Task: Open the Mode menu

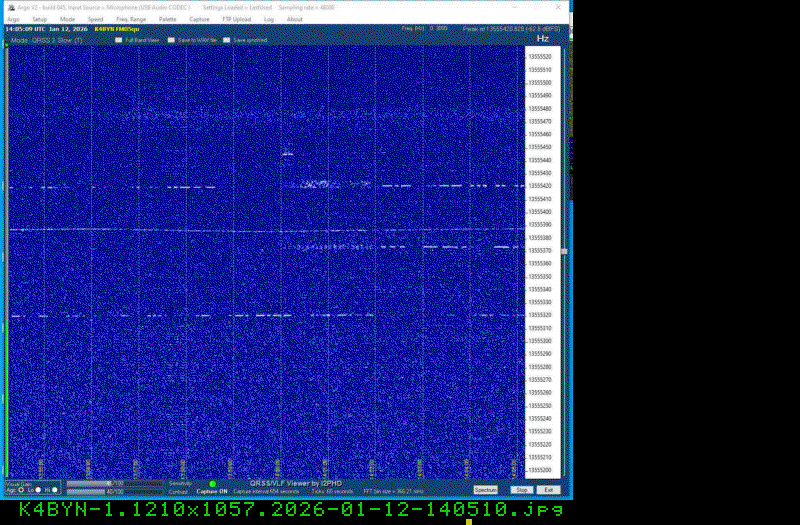Action: click(67, 19)
